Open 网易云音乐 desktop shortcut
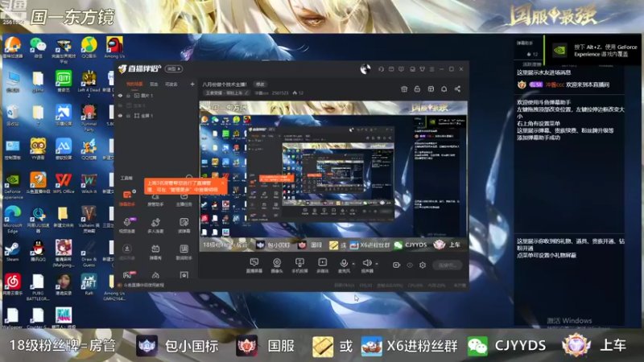644x362 pixels. point(12,285)
